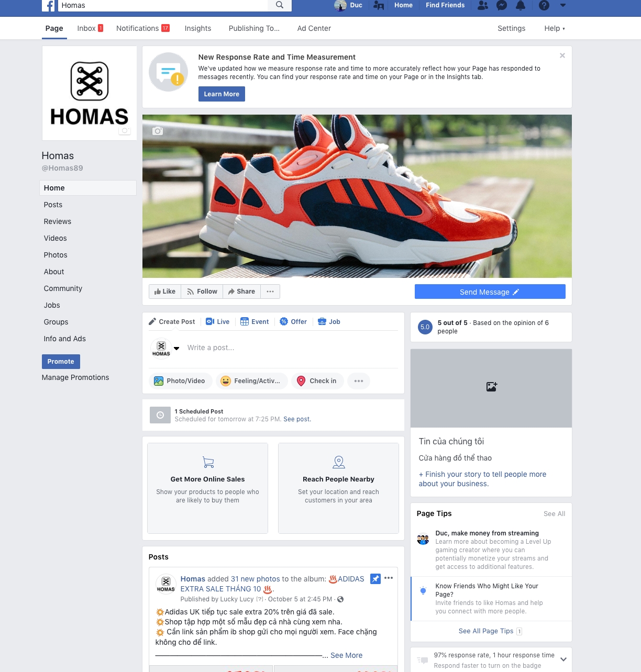Image resolution: width=641 pixels, height=672 pixels.
Task: Open See All Page Tips link
Action: point(486,631)
